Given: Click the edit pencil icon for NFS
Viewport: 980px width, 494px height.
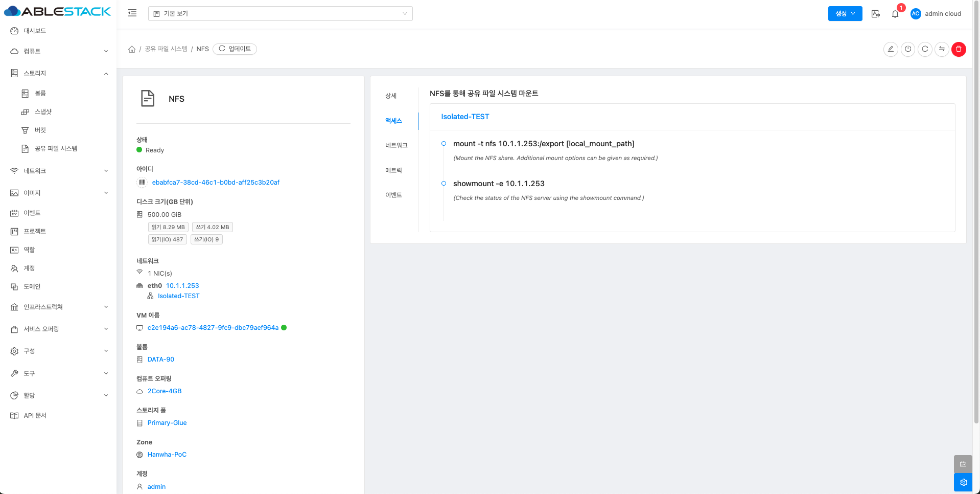Looking at the screenshot, I should pyautogui.click(x=890, y=49).
